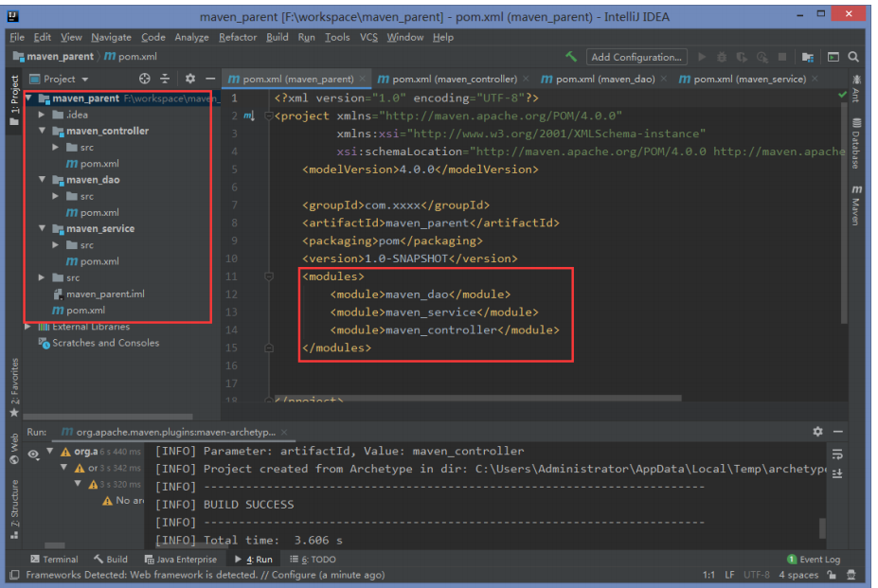Collapse the maven_controller folder
This screenshot has width=878, height=588.
coord(42,131)
